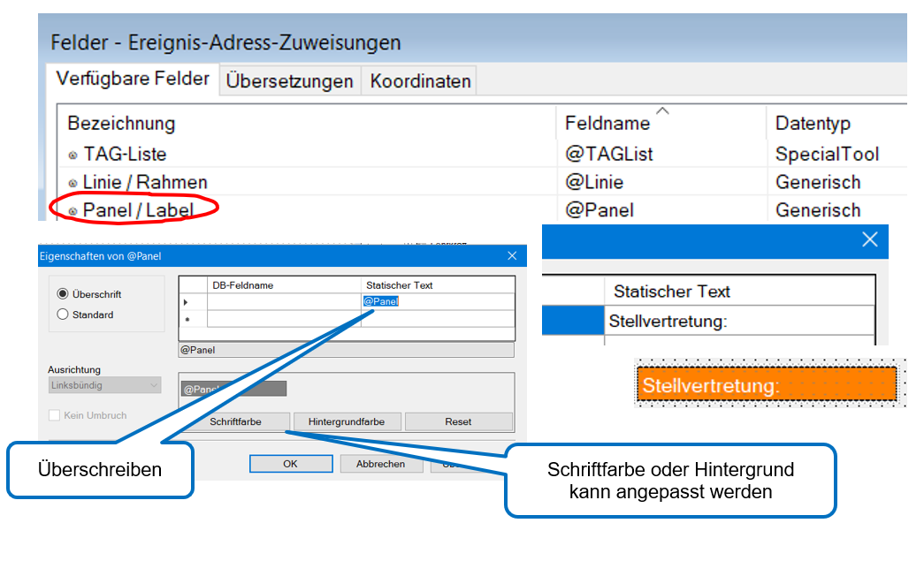Select the orange Stellvertretung label
This screenshot has width=924, height=561.
pos(767,385)
